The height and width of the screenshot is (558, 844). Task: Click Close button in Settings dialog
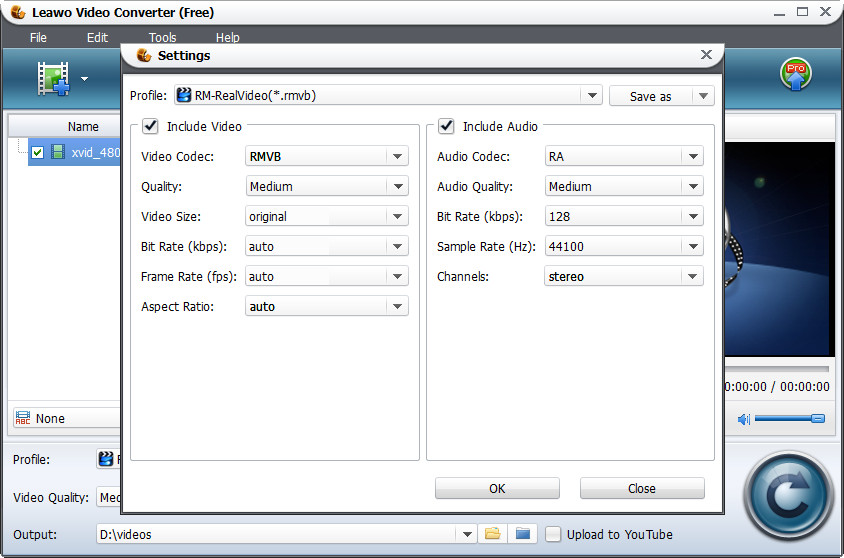point(642,489)
